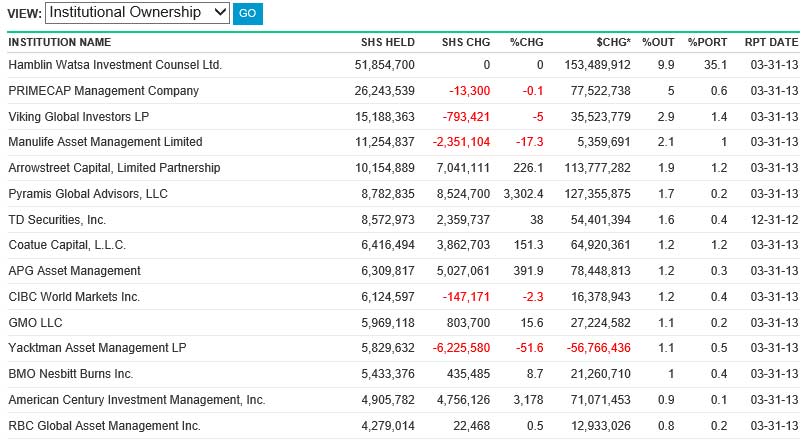Click TD Securities, Inc. institution
The image size is (803, 443).
(x=57, y=219)
